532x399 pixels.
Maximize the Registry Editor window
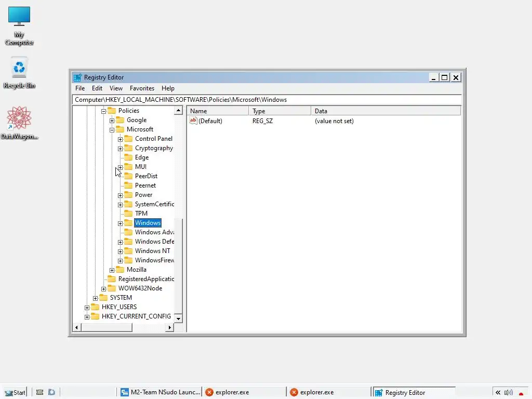[444, 77]
